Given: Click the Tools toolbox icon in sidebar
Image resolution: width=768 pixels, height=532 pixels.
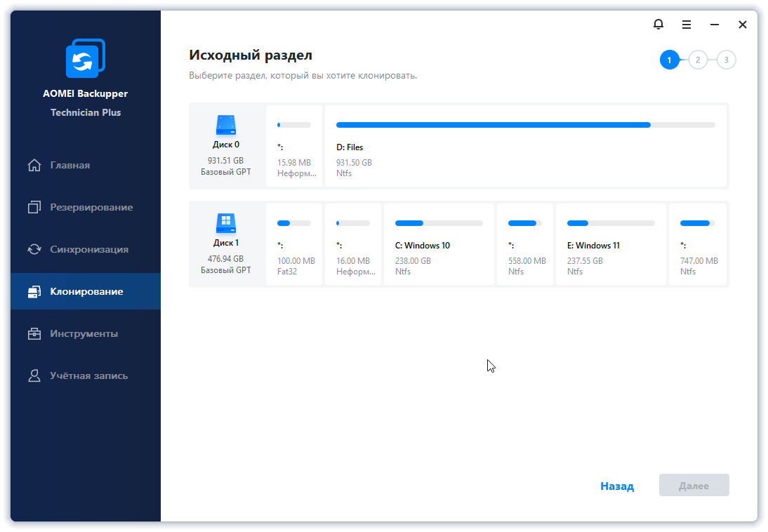Looking at the screenshot, I should point(34,334).
